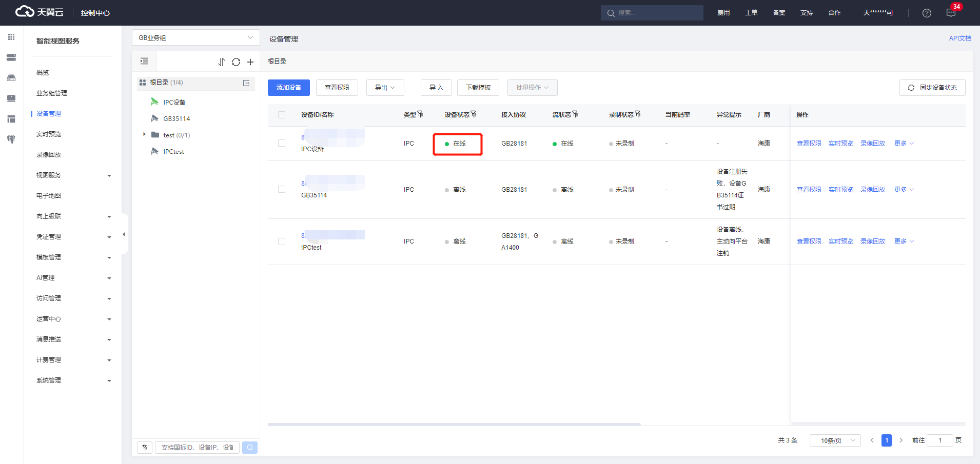
Task: Open the 10条/页 page size dropdown
Action: 835,440
